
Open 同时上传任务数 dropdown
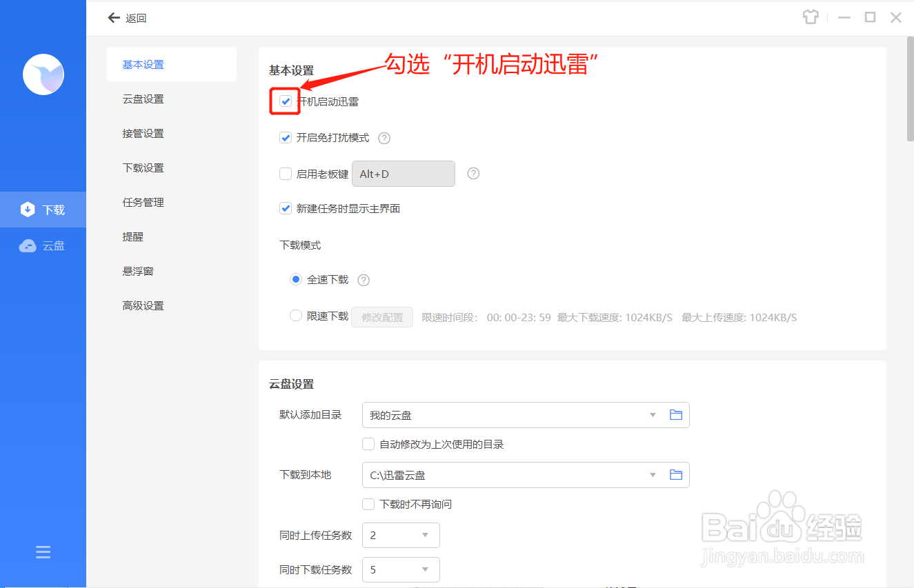401,535
